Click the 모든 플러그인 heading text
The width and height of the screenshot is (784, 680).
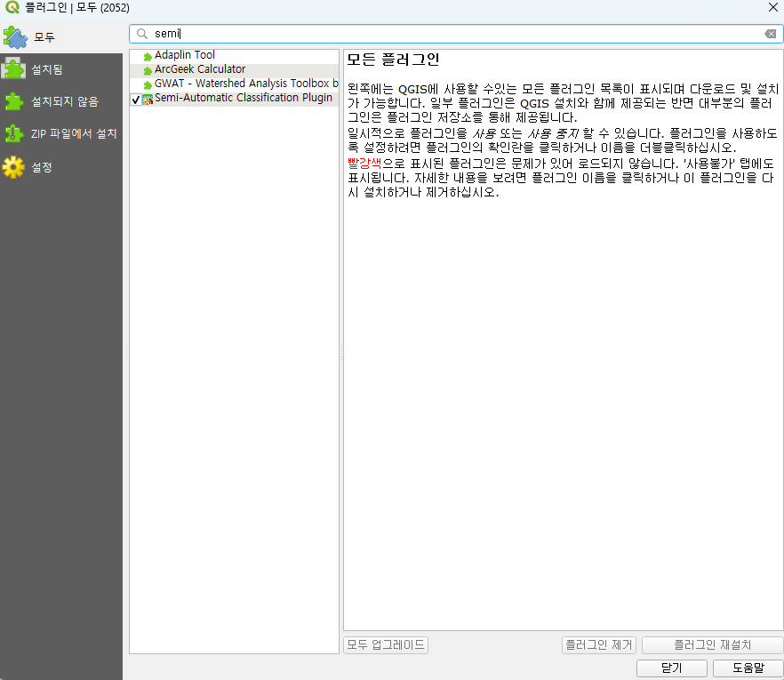click(393, 60)
